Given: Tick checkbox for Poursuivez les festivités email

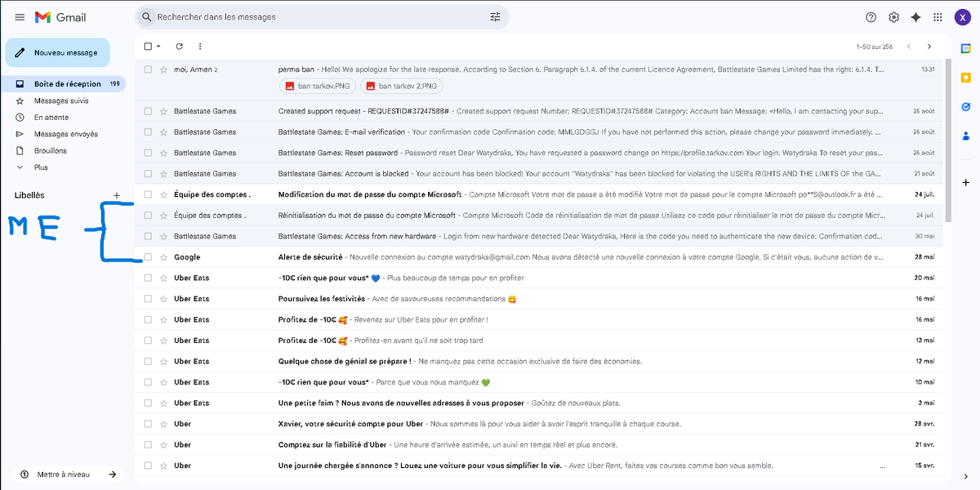Looking at the screenshot, I should point(148,299).
